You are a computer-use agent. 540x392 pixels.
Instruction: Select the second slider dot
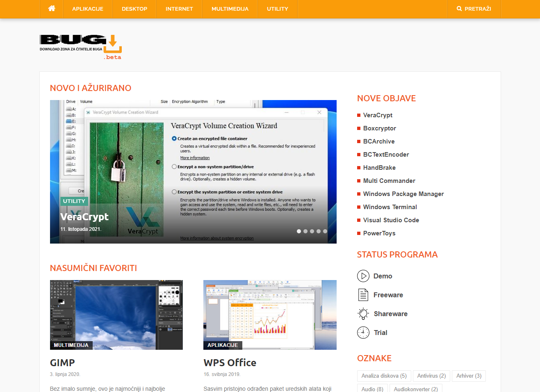pyautogui.click(x=305, y=231)
